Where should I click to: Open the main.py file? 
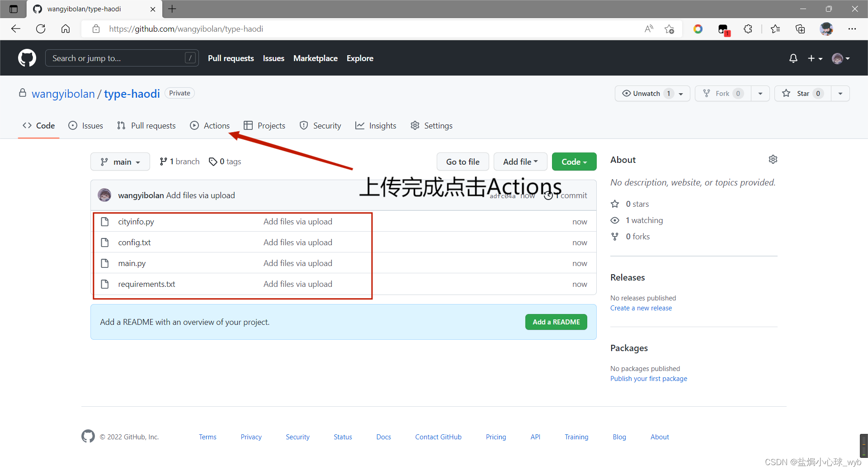coord(132,263)
